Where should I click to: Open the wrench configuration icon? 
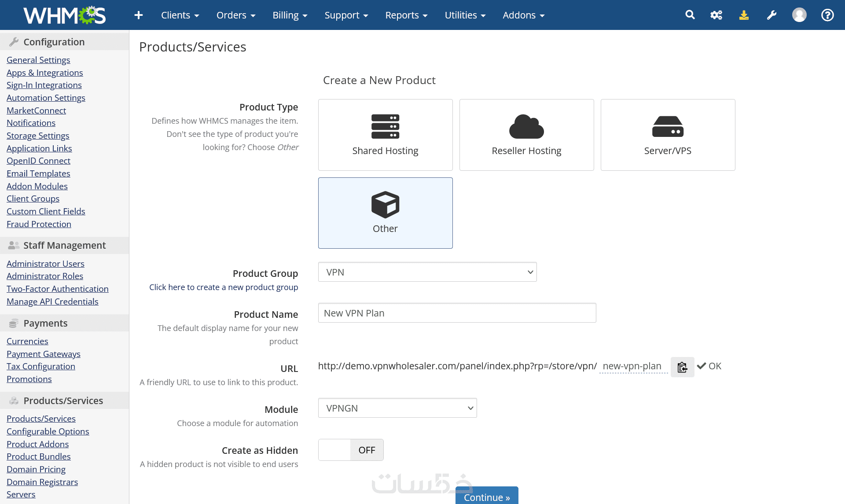(772, 15)
